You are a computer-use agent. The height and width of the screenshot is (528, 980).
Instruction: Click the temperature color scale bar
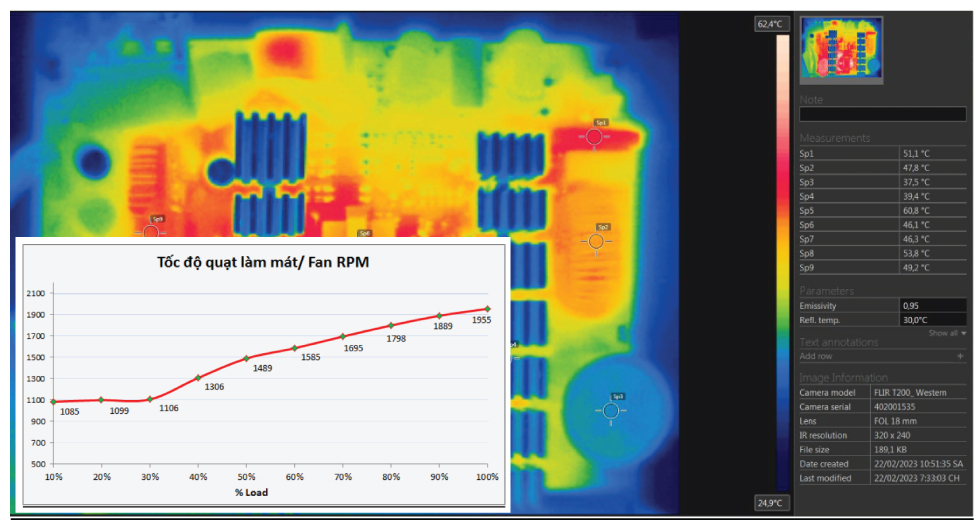click(x=782, y=263)
